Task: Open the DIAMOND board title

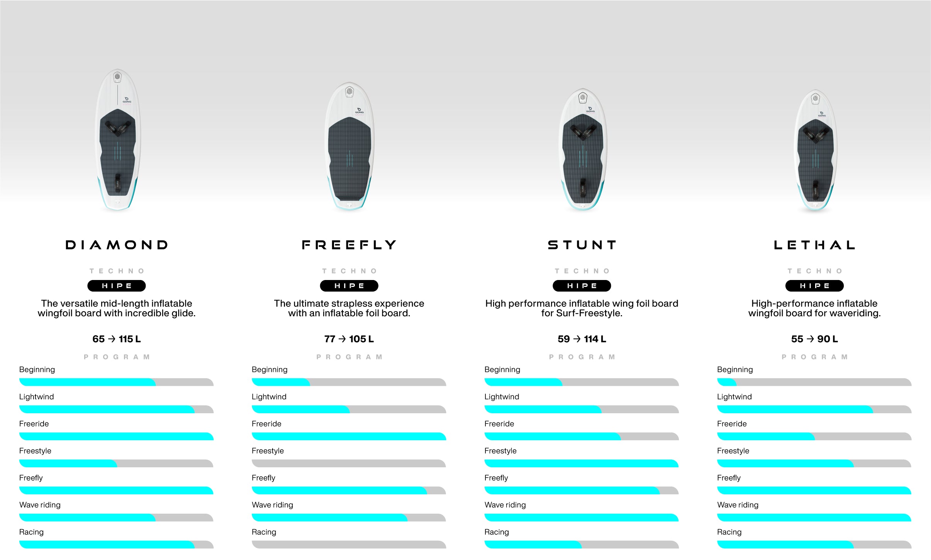Action: point(117,245)
